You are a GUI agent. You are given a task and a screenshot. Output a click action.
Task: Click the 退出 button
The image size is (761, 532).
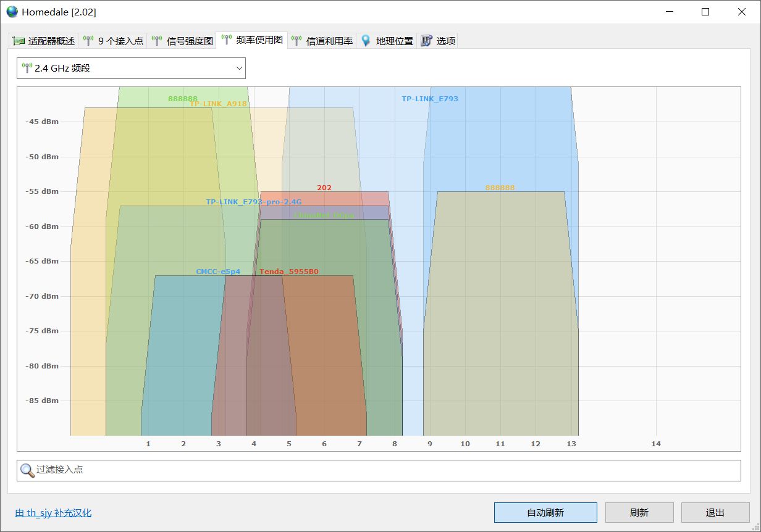pos(715,512)
